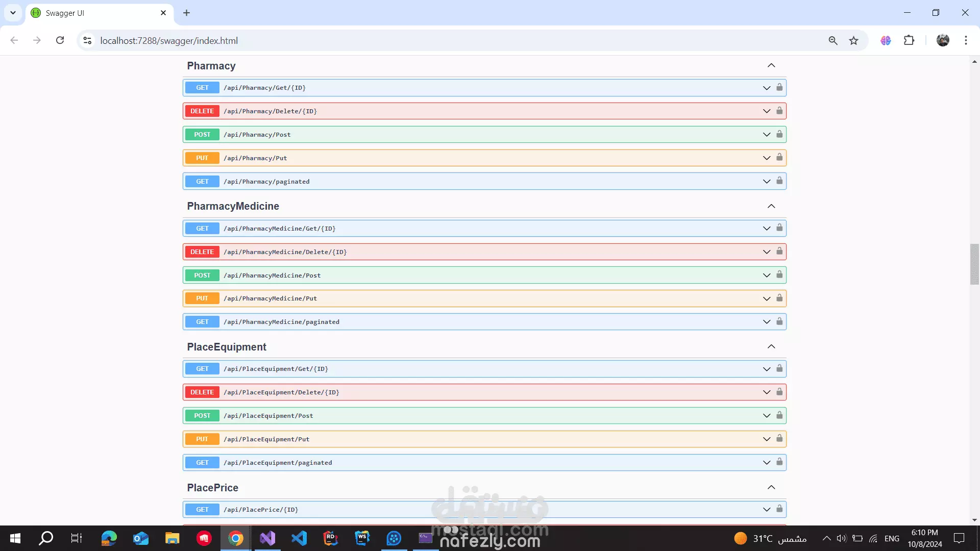Open the browser zoom magnifier icon
The width and height of the screenshot is (980, 551).
click(833, 40)
